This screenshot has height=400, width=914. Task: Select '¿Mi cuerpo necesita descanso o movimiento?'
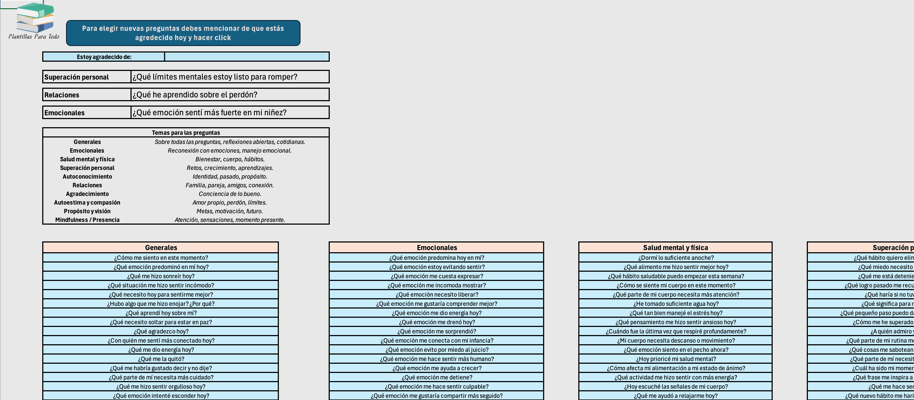pyautogui.click(x=675, y=341)
